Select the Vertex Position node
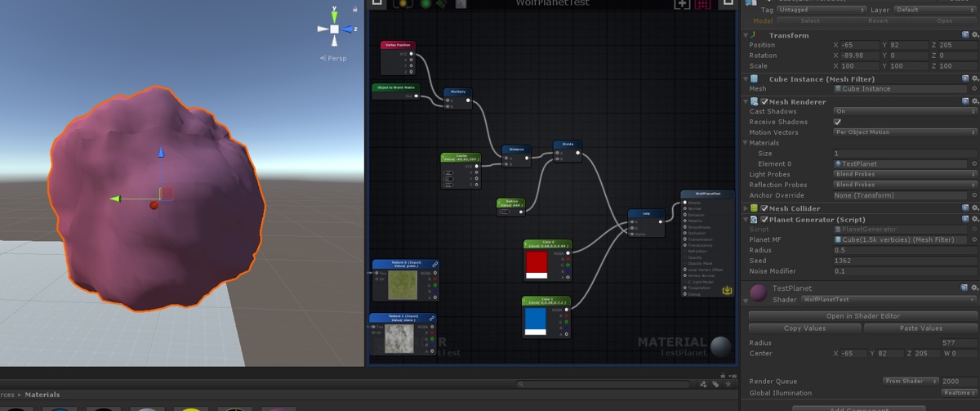 pyautogui.click(x=399, y=58)
